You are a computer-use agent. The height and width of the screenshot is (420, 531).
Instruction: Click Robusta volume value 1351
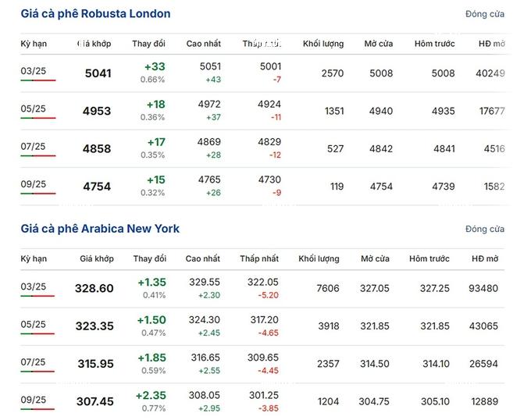[x=334, y=111]
